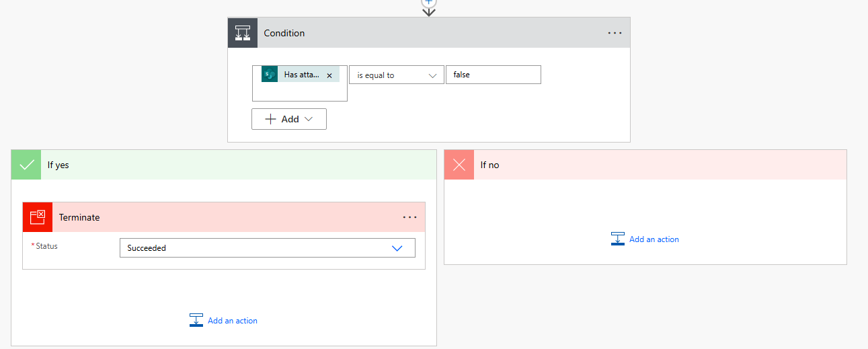Open the "is equal to" operator dropdown
The image size is (868, 349).
pos(396,75)
